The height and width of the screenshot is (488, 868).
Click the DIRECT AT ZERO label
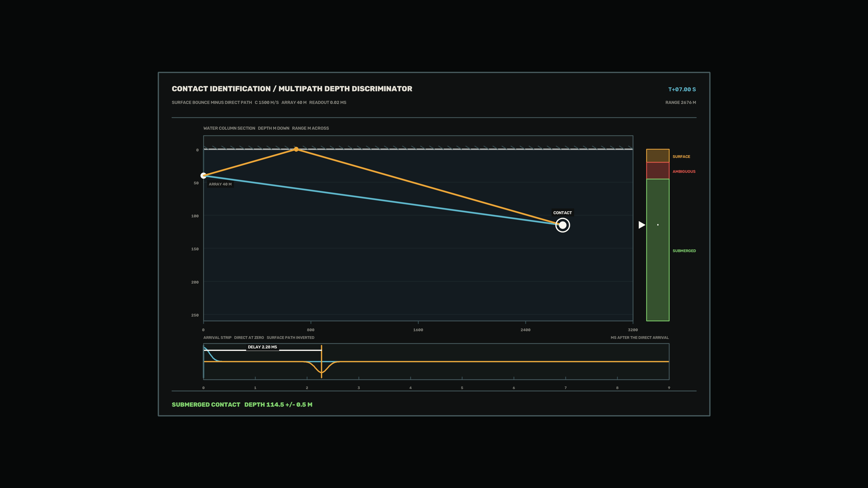click(249, 338)
